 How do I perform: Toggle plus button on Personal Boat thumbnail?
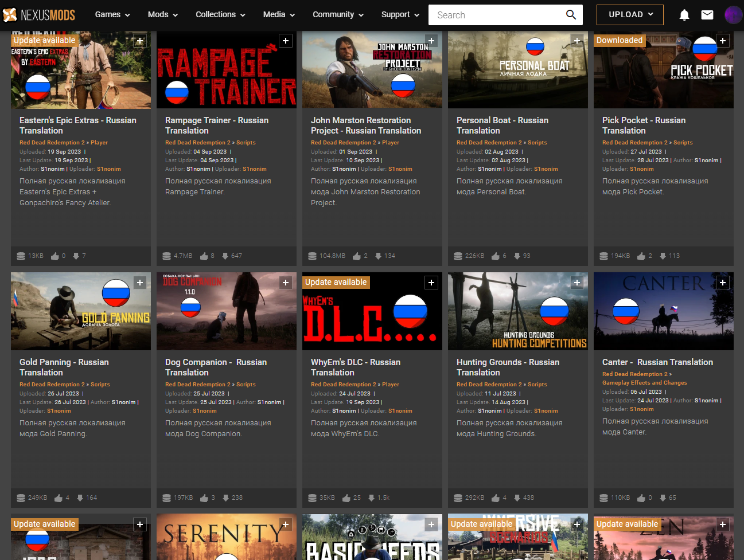(577, 41)
